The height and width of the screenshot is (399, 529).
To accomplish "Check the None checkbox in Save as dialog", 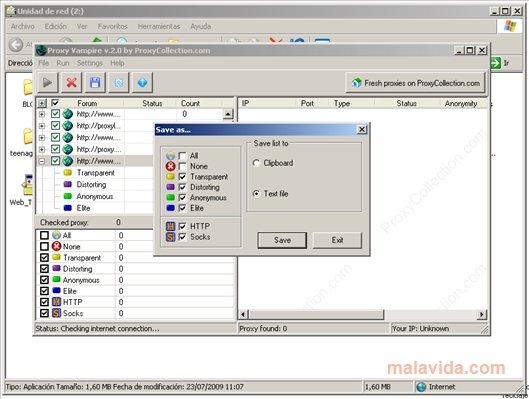I will click(x=183, y=166).
